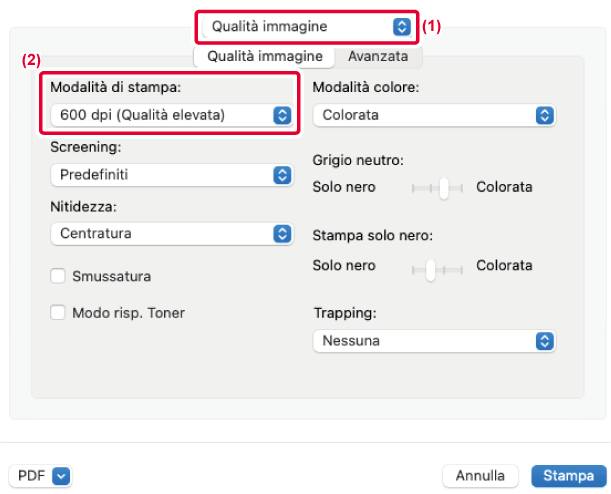Click blue arrows on Trapping dropdown
The height and width of the screenshot is (494, 611).
coord(545,341)
